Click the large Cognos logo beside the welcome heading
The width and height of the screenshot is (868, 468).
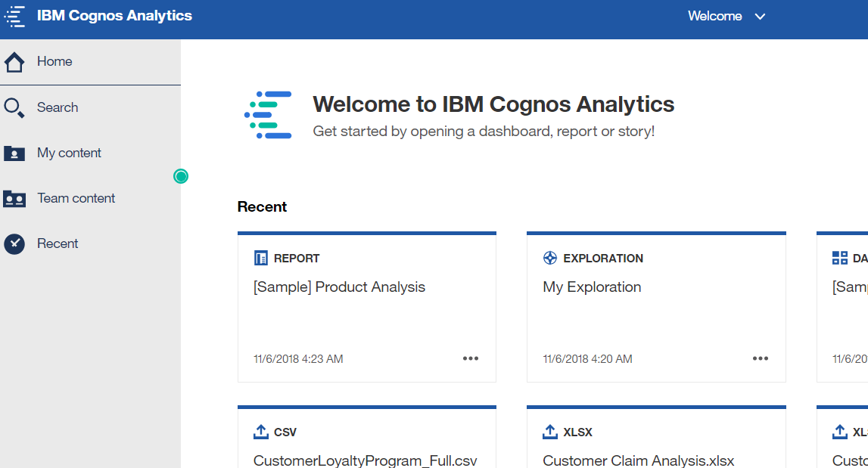tap(269, 115)
